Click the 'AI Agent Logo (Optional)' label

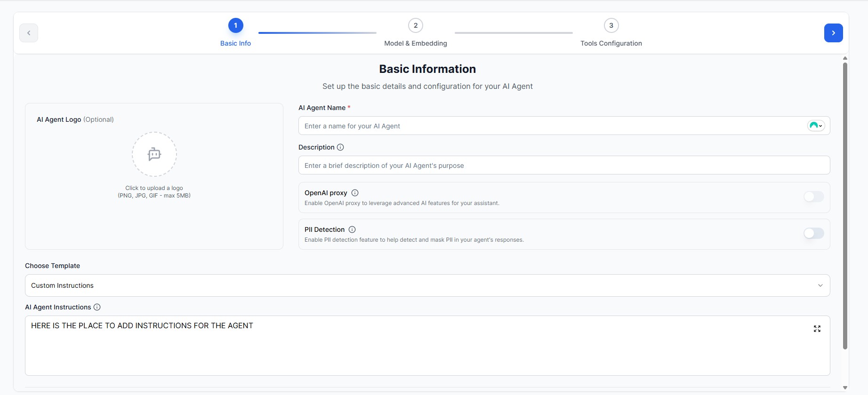tap(75, 119)
